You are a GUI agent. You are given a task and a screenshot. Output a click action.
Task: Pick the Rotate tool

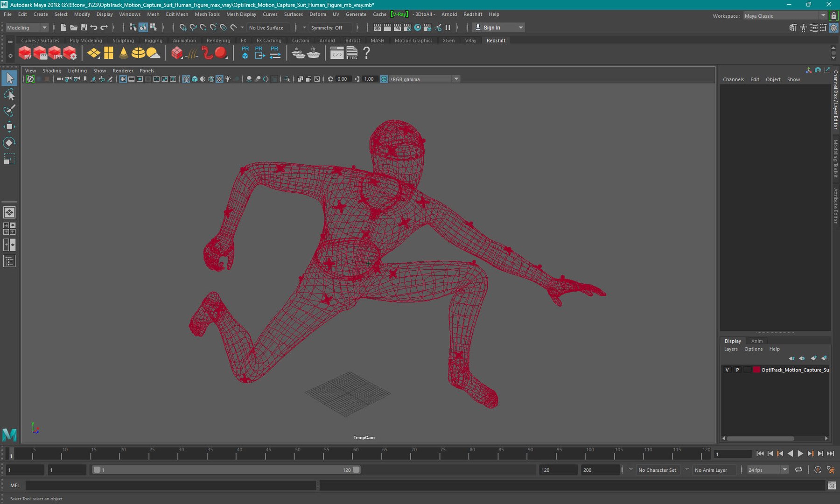[9, 142]
